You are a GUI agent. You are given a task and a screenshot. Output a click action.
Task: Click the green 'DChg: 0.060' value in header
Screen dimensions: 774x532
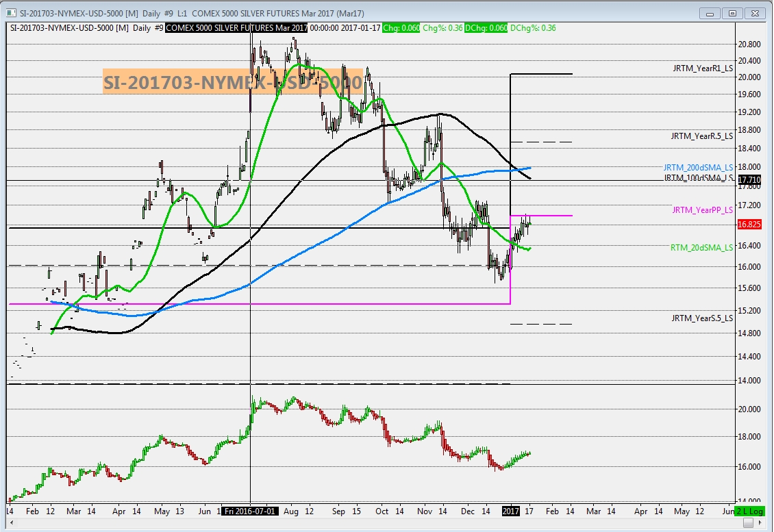tap(486, 27)
